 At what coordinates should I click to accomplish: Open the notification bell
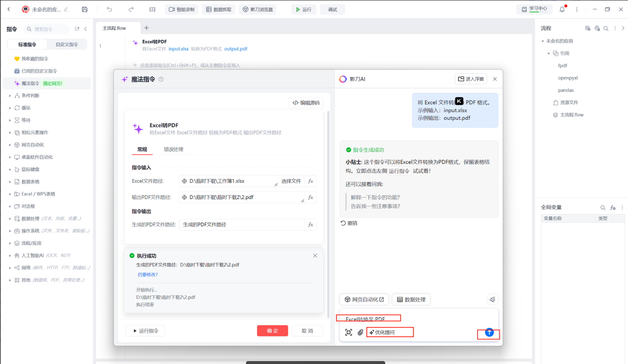[562, 9]
